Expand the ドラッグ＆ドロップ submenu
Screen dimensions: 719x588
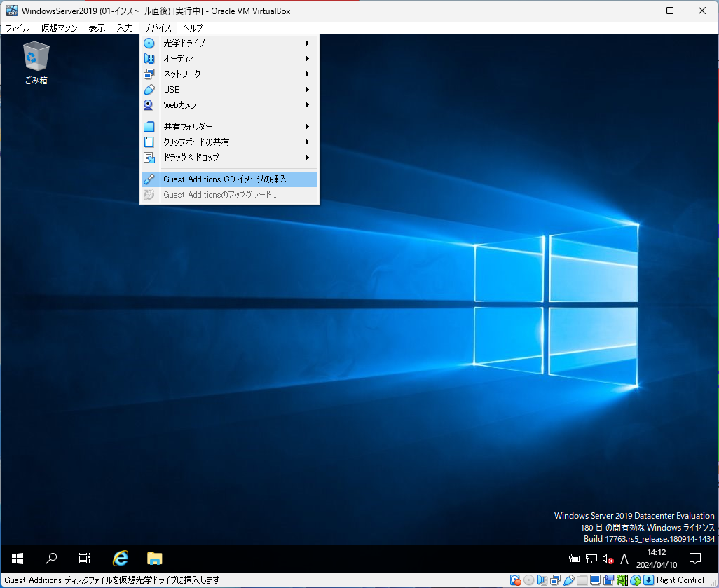click(x=229, y=157)
